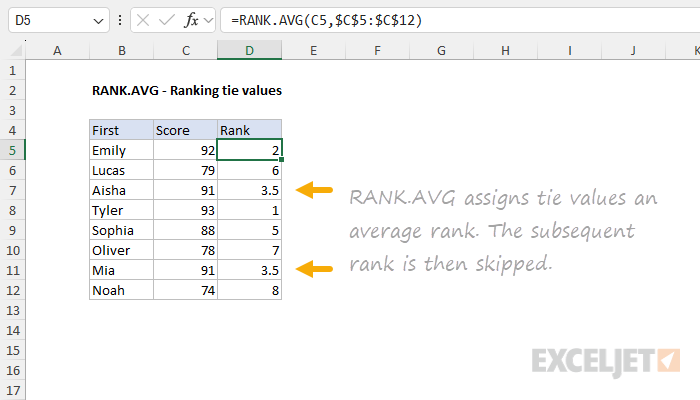Open the Insert Function fx button
The width and height of the screenshot is (700, 400).
pyautogui.click(x=191, y=20)
